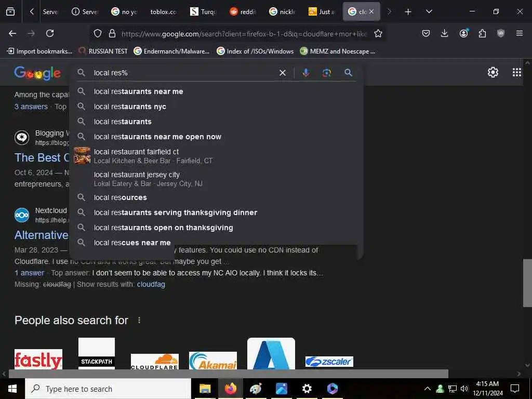List all tabs with the dropdown arrow
This screenshot has width=532, height=399.
coord(429,11)
